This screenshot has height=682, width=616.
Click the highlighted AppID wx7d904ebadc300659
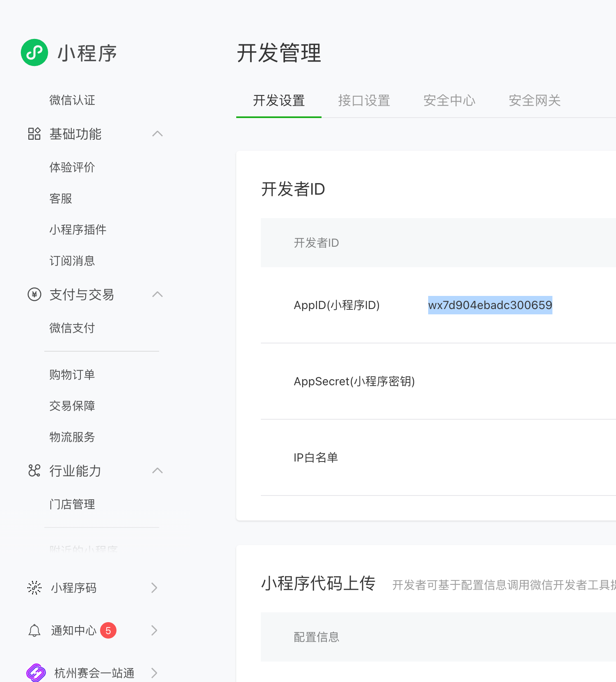pos(490,305)
